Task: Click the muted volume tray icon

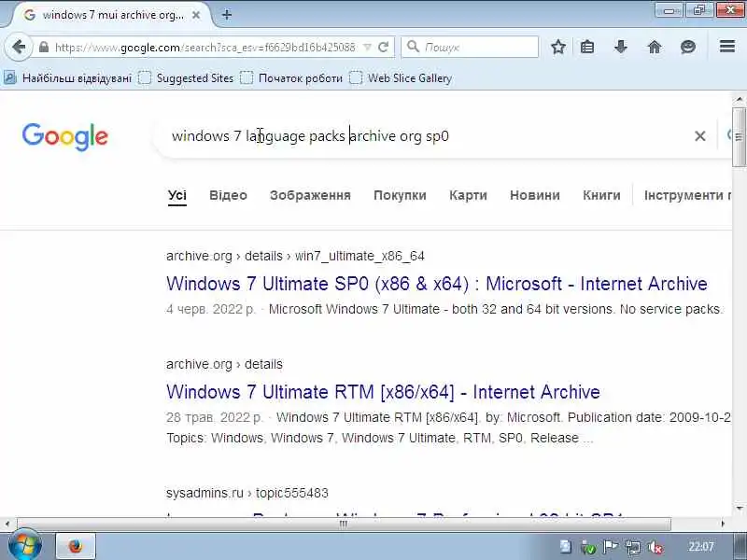Action: tap(655, 548)
